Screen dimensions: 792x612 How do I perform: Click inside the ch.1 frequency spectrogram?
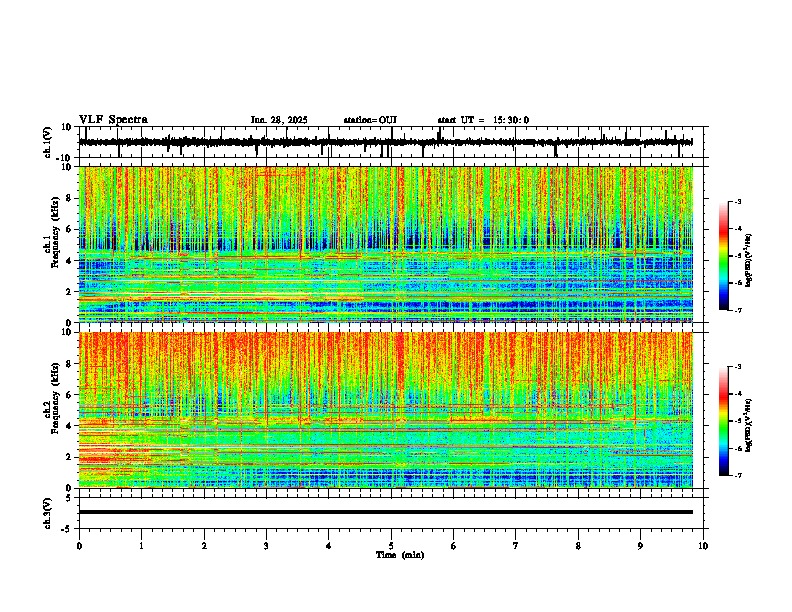[386, 244]
